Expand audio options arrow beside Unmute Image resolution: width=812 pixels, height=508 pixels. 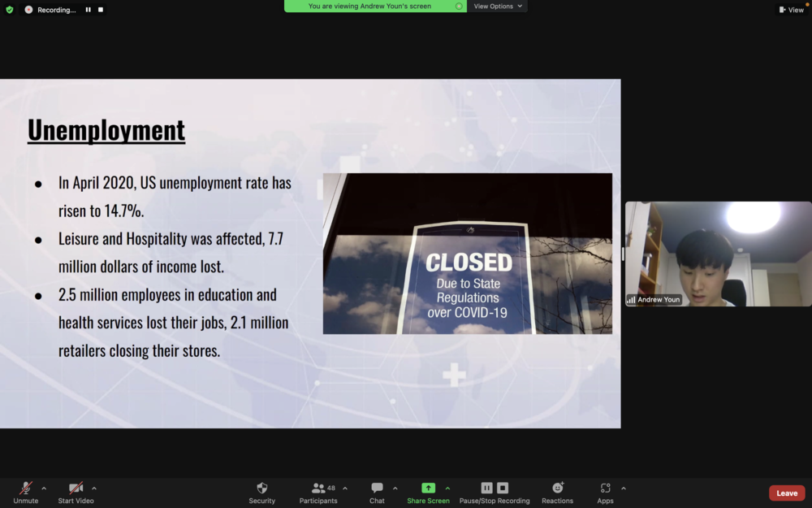pyautogui.click(x=44, y=488)
